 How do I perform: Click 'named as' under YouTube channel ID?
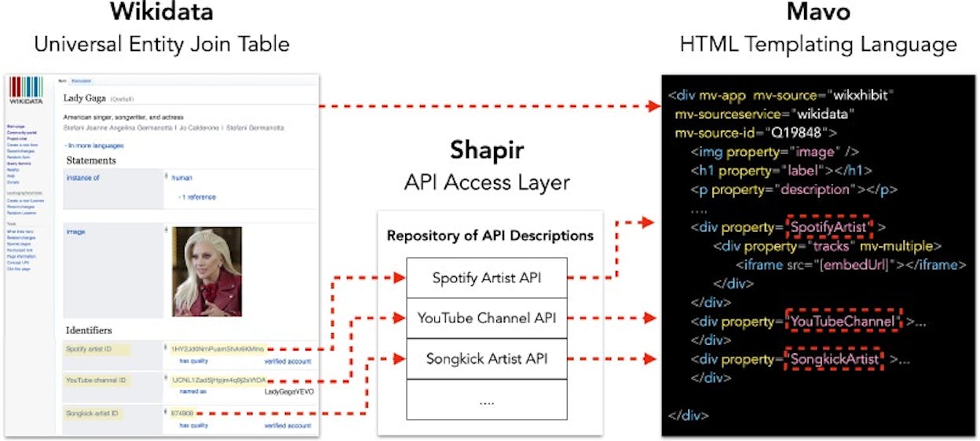pos(192,391)
